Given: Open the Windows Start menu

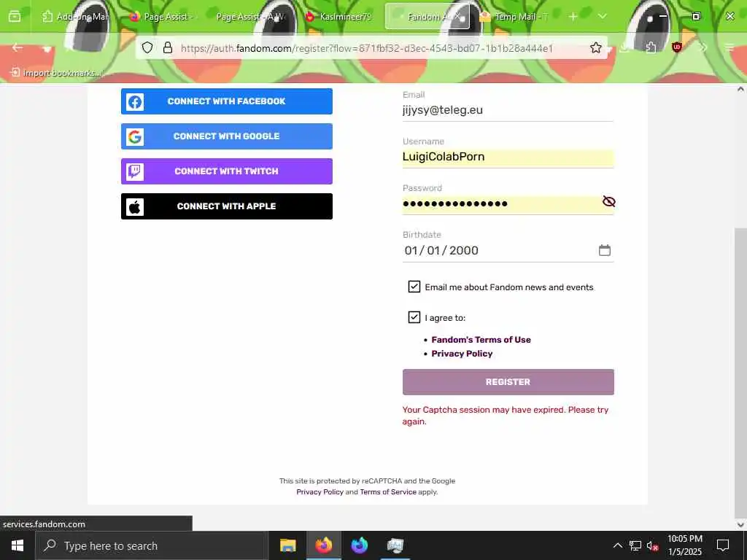Looking at the screenshot, I should 18,545.
